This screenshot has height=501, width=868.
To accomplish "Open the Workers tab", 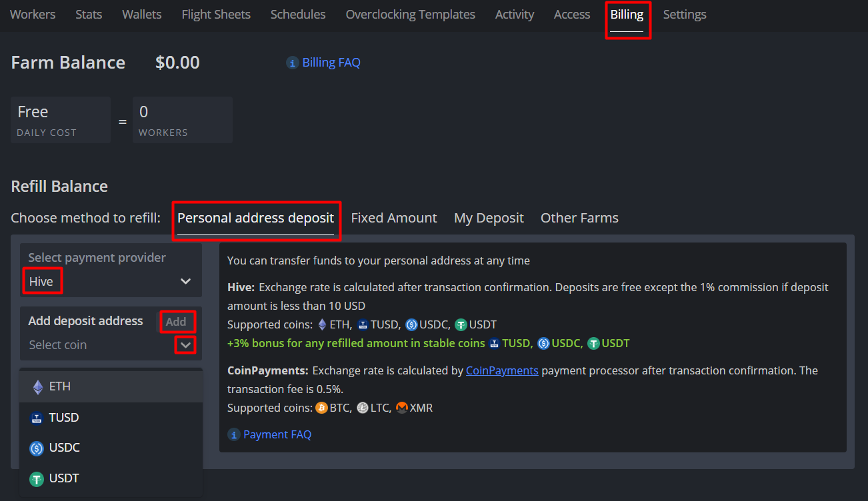I will point(33,15).
